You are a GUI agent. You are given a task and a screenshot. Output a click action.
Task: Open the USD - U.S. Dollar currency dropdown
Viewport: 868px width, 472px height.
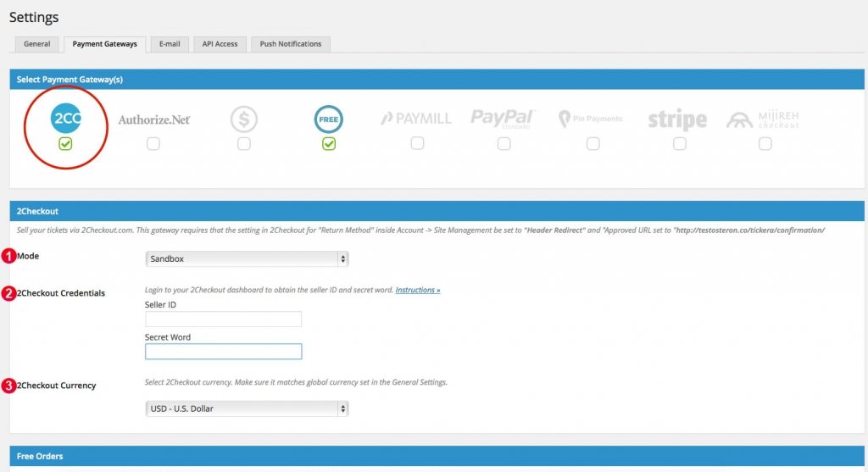tap(247, 409)
